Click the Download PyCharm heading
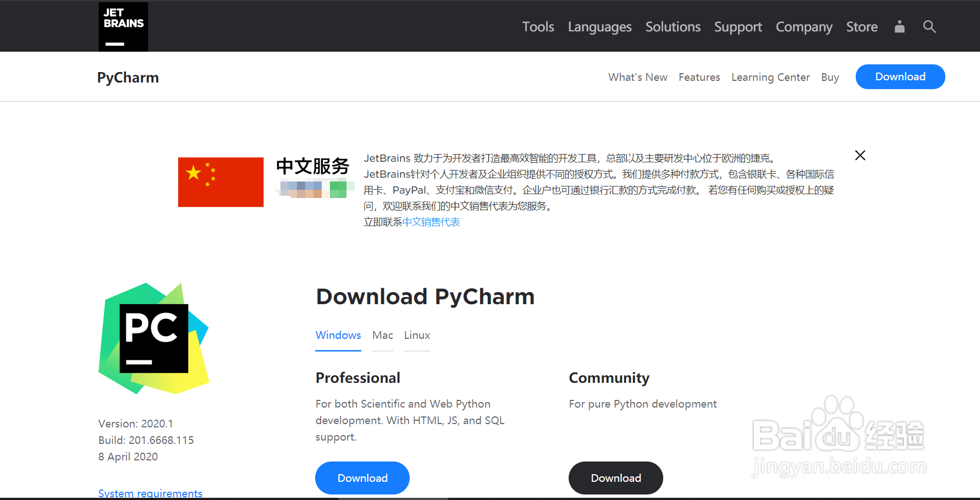The image size is (980, 500). point(425,296)
